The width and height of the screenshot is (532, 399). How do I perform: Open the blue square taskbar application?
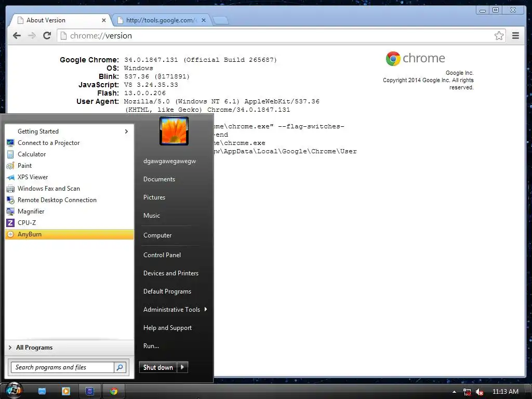coord(90,391)
